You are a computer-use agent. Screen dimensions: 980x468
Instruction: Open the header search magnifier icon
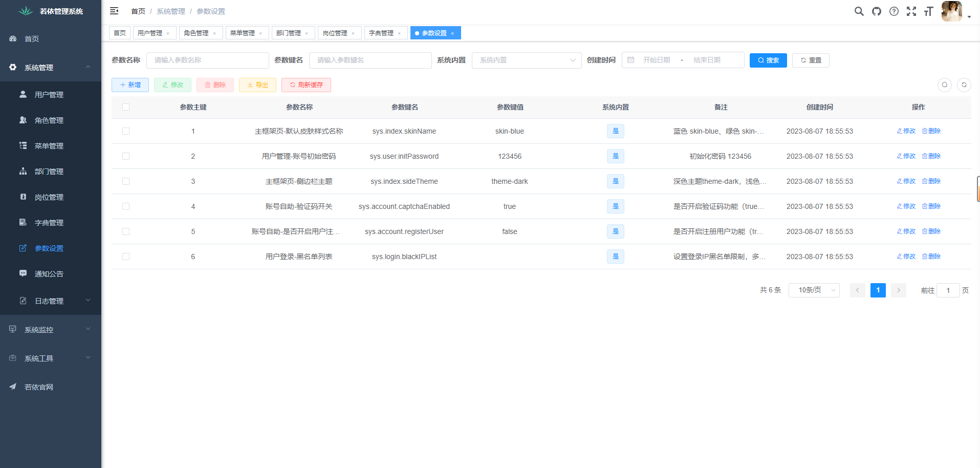(859, 11)
